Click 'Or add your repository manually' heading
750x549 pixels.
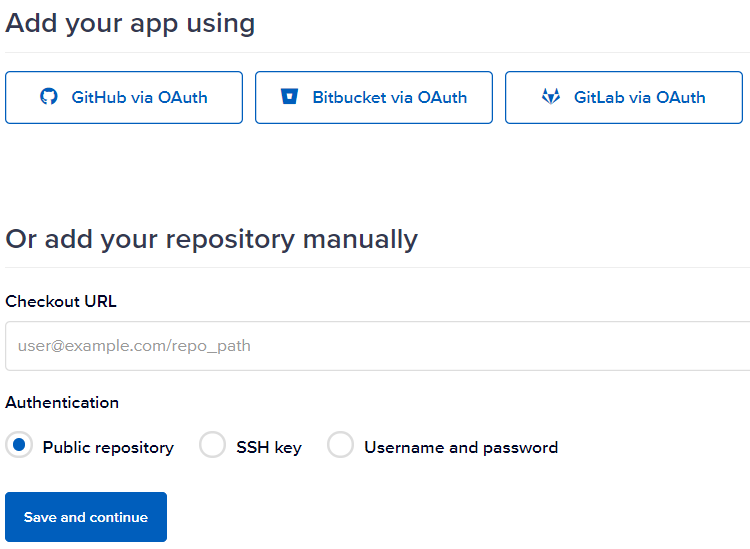click(211, 239)
